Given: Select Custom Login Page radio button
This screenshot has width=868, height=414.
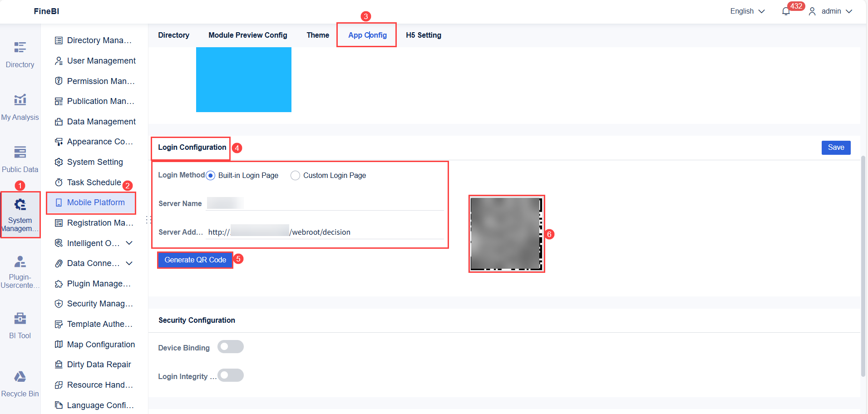Looking at the screenshot, I should pos(295,176).
